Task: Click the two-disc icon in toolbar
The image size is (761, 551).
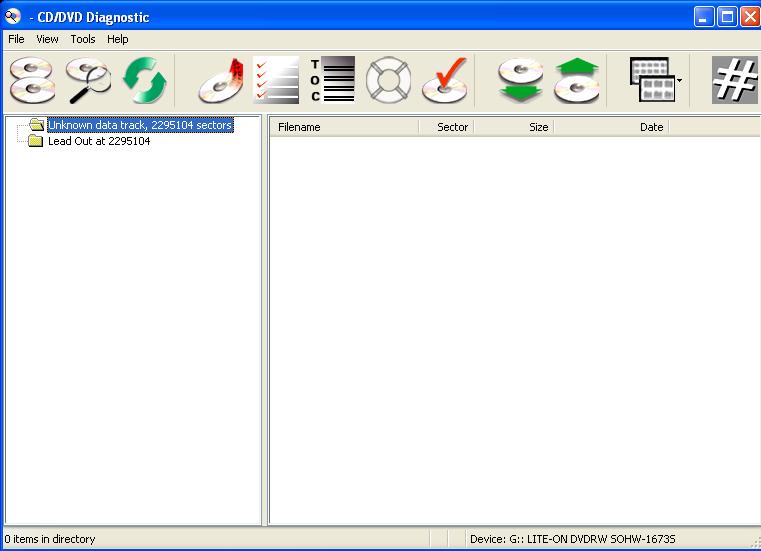Action: point(32,80)
